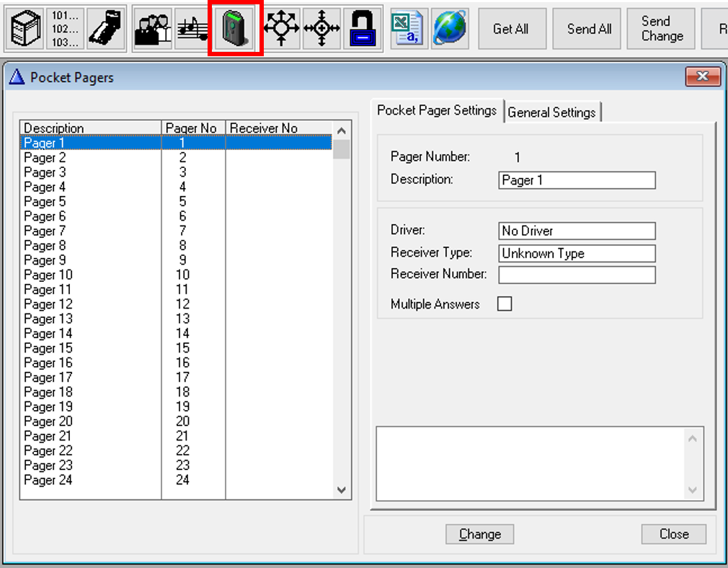Click the Change button
The width and height of the screenshot is (728, 568).
point(479,534)
